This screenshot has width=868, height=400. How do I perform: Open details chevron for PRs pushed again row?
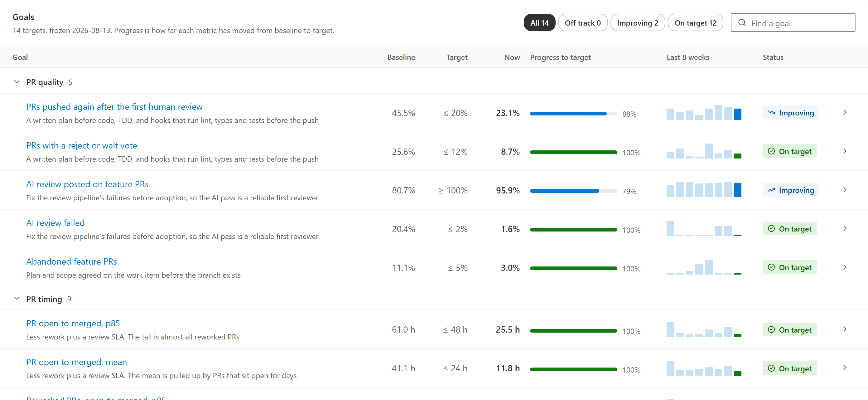point(845,113)
